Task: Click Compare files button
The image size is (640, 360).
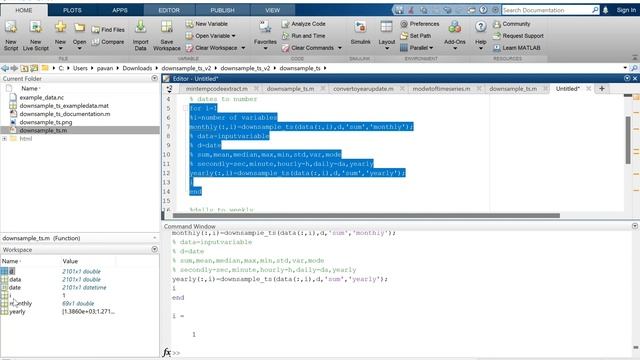Action: 108,42
